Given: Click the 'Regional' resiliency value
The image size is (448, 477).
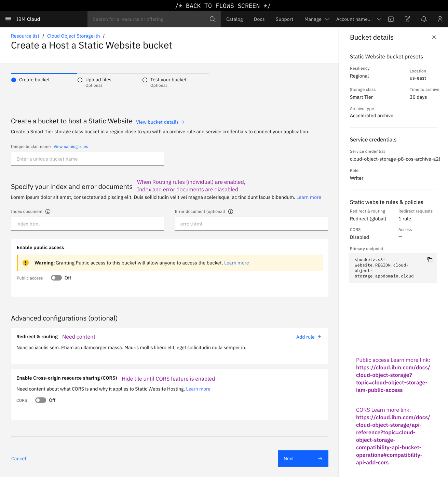Looking at the screenshot, I should coord(359,76).
